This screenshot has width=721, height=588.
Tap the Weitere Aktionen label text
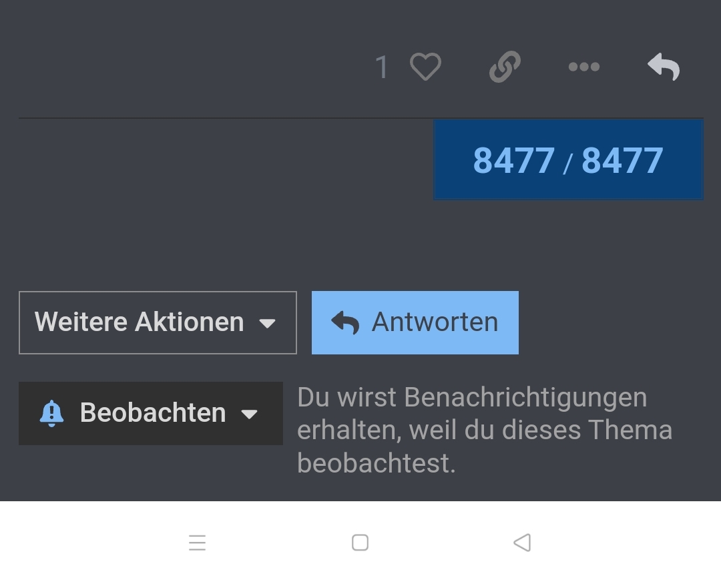tap(140, 322)
